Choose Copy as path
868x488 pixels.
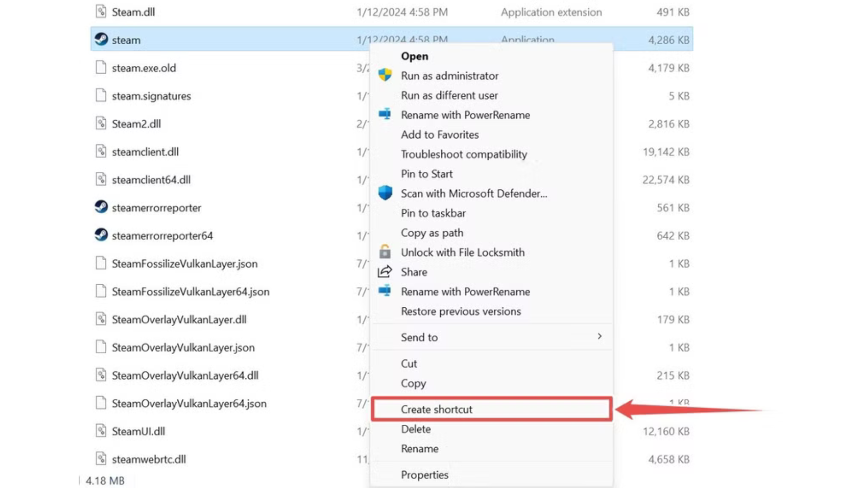[x=432, y=233]
